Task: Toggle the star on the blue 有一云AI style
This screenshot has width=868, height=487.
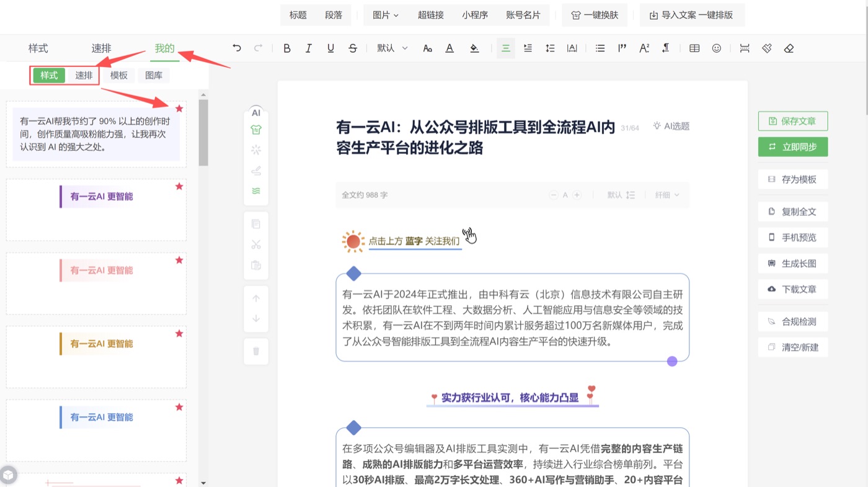Action: click(x=179, y=407)
